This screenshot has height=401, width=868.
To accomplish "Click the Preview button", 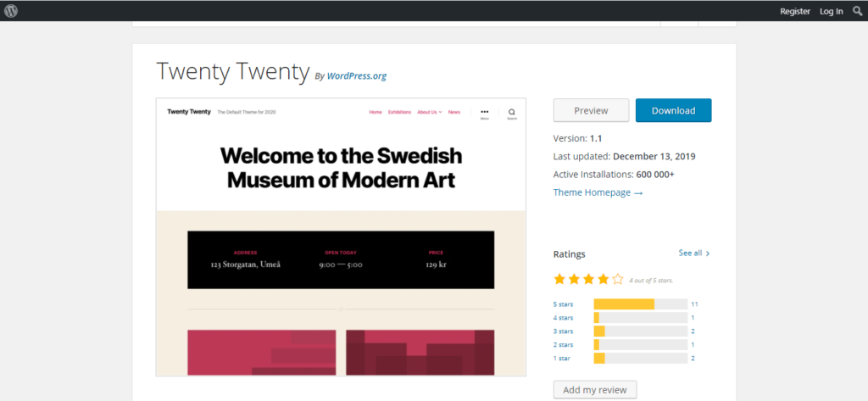I will tap(591, 110).
